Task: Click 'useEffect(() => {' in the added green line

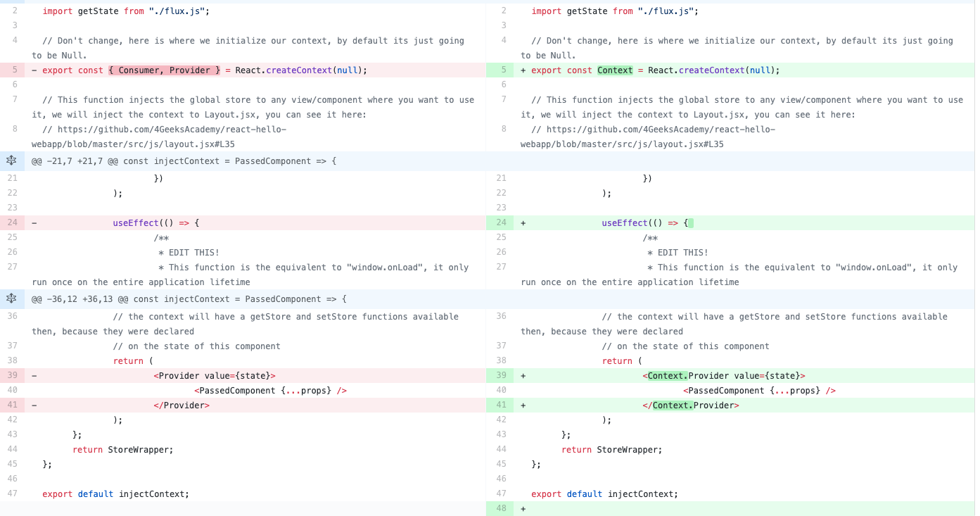Action: 645,223
